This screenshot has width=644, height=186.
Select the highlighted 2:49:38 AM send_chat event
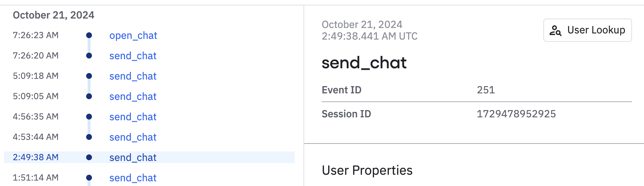tap(133, 158)
